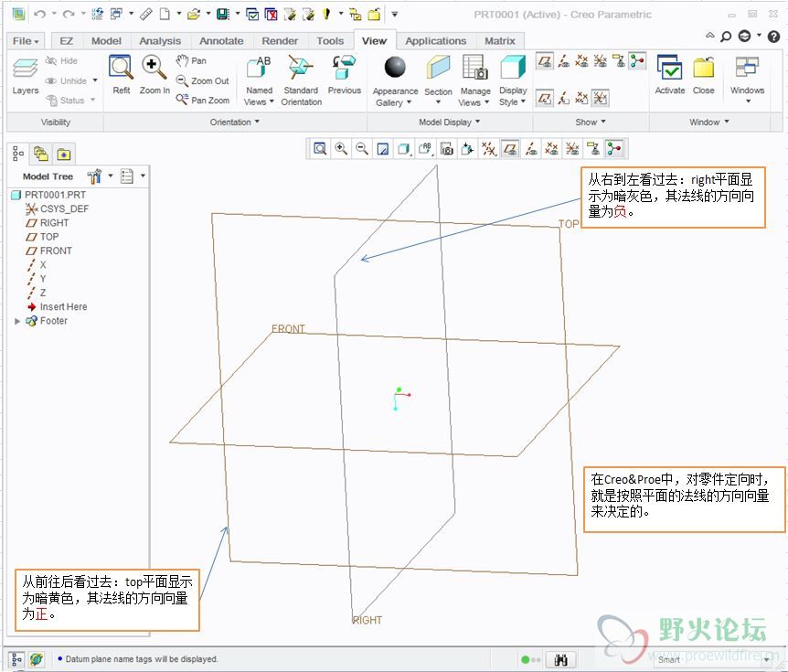This screenshot has width=788, height=672.
Task: Toggle plane display in the graphics toolbar
Action: [x=510, y=149]
